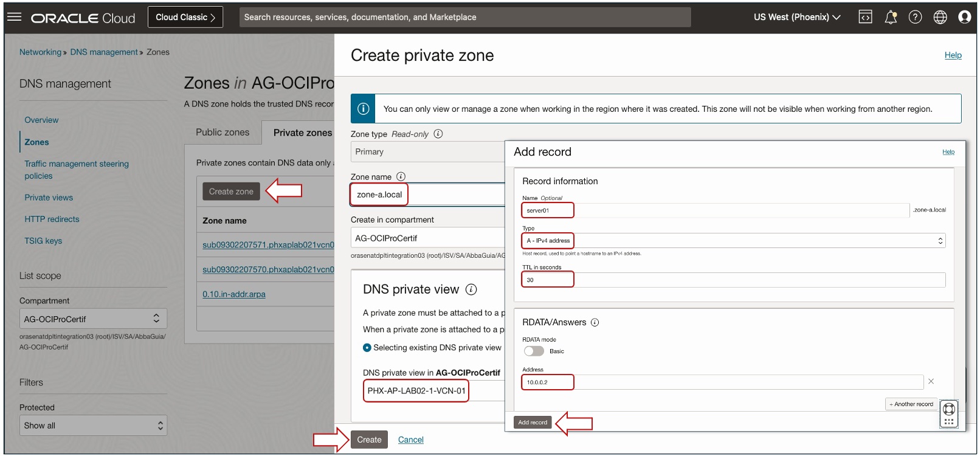This screenshot has width=980, height=456.
Task: Select existing DNS private view radio
Action: [x=367, y=348]
